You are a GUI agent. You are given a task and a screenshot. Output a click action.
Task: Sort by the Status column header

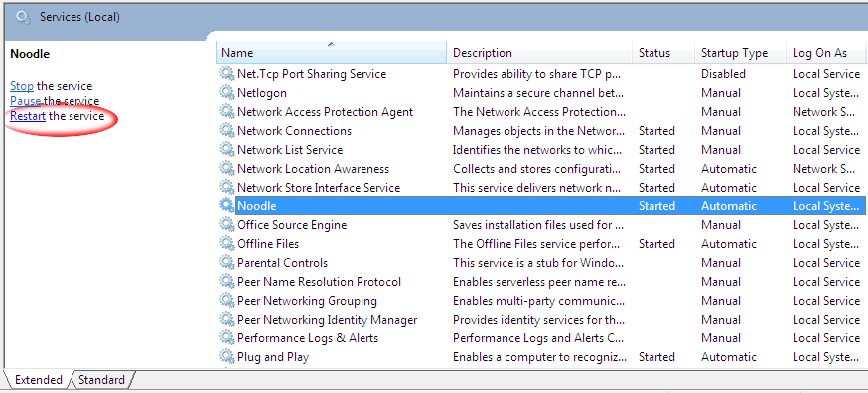pyautogui.click(x=663, y=53)
